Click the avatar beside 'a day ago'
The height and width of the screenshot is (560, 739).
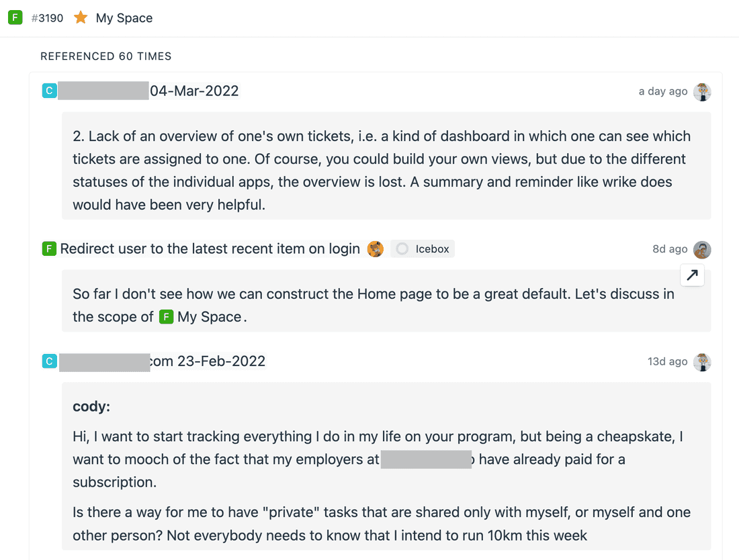click(x=702, y=92)
